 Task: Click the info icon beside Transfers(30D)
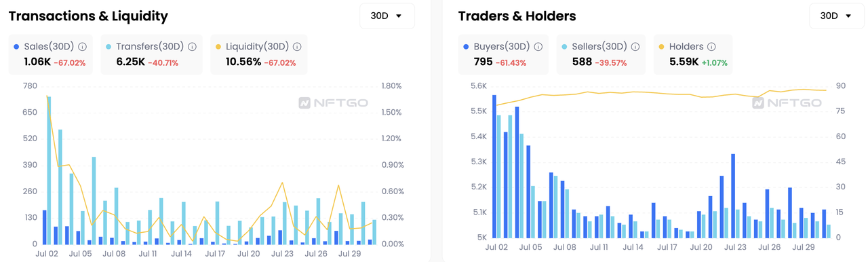coord(192,47)
